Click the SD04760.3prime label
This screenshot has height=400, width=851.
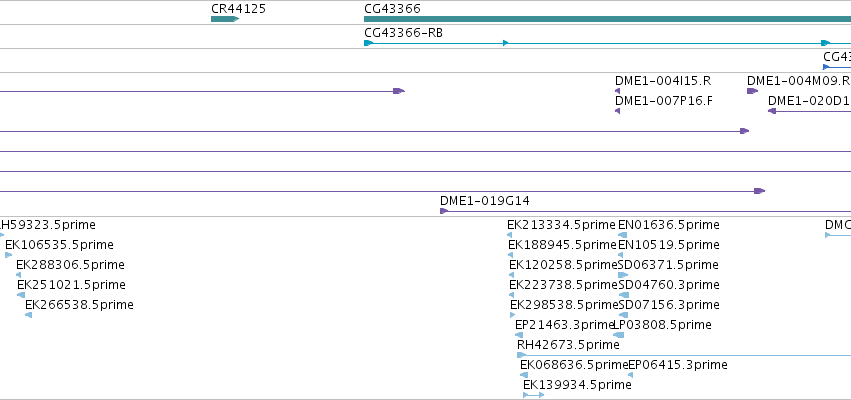[669, 285]
